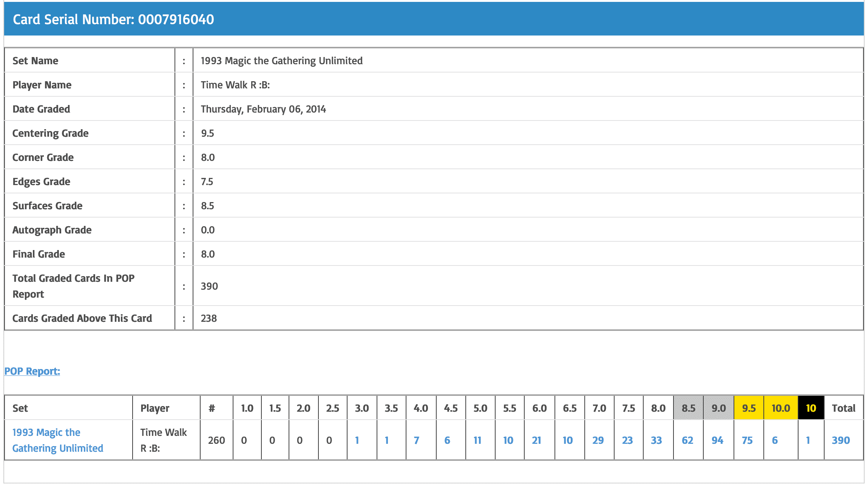Click the 21 count under grade 6.0

(x=536, y=440)
